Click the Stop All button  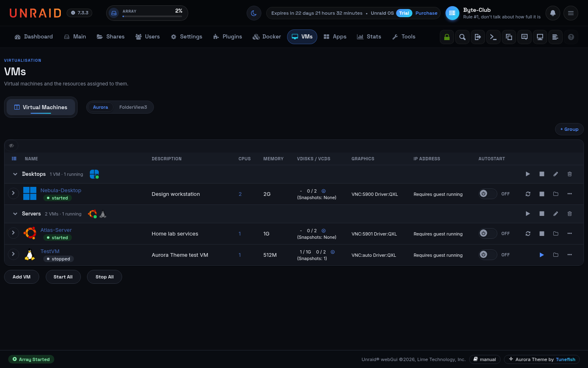coord(105,277)
